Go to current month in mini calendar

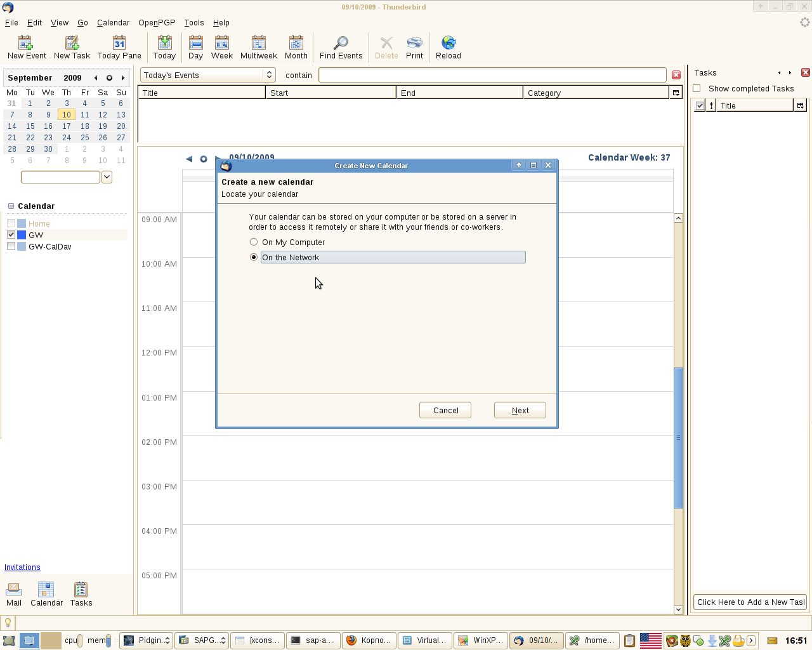(x=109, y=78)
